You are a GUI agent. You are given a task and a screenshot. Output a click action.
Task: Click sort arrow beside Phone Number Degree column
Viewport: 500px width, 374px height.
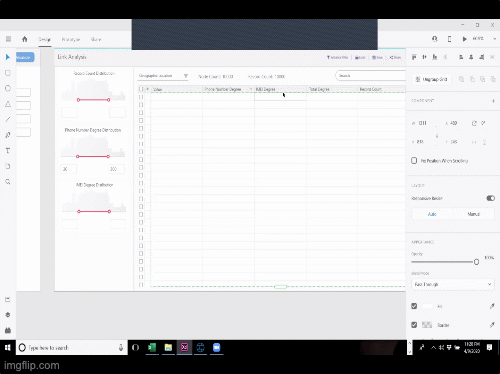point(251,89)
